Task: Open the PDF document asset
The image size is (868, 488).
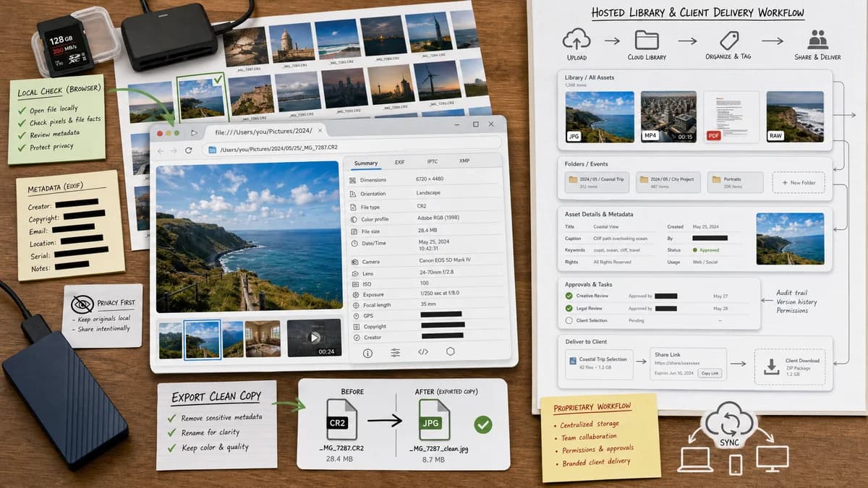Action: point(730,116)
